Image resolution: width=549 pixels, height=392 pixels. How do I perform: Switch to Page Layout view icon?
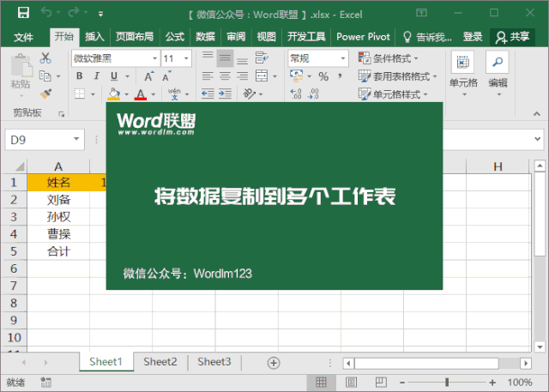pos(351,383)
